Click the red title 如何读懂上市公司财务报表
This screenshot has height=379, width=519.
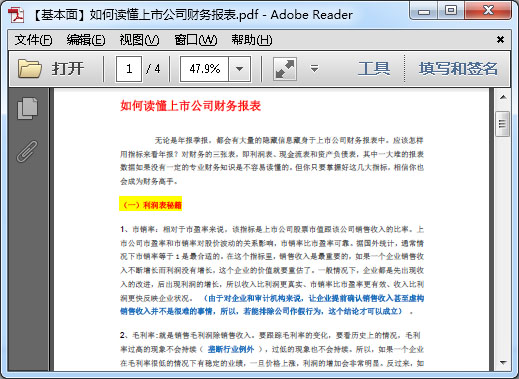(191, 106)
